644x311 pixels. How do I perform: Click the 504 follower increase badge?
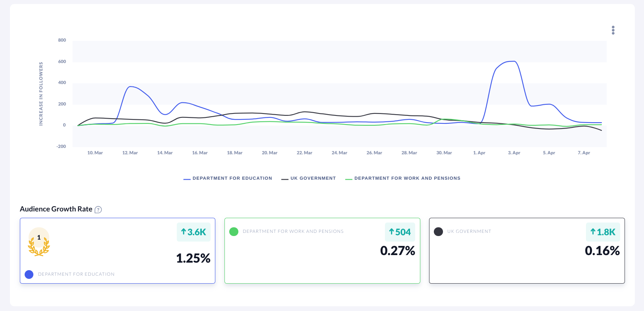click(x=400, y=232)
